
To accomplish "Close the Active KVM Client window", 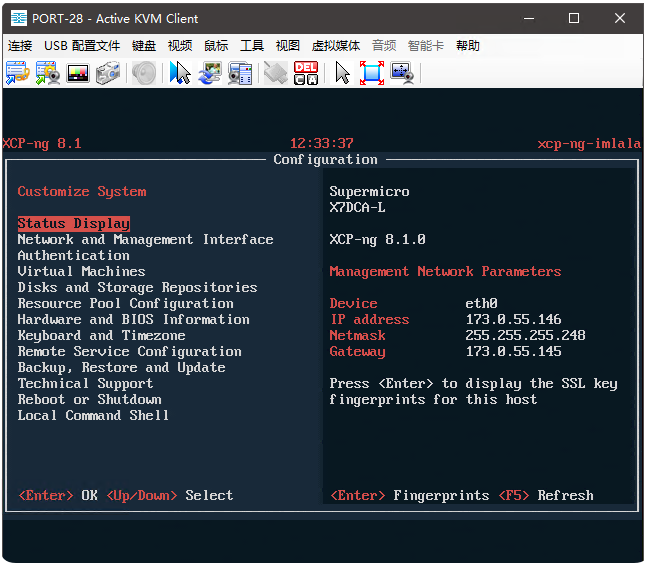I will pos(620,18).
